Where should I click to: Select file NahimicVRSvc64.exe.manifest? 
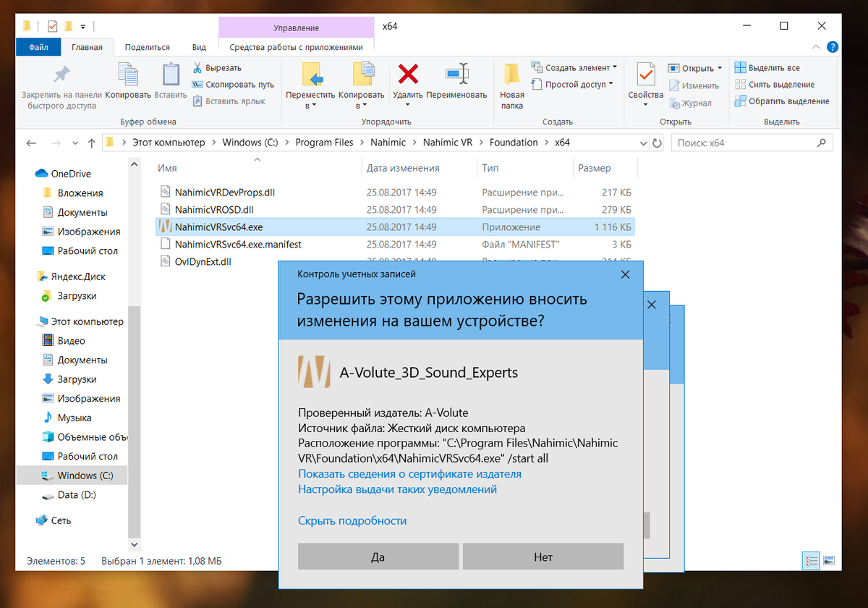point(238,245)
